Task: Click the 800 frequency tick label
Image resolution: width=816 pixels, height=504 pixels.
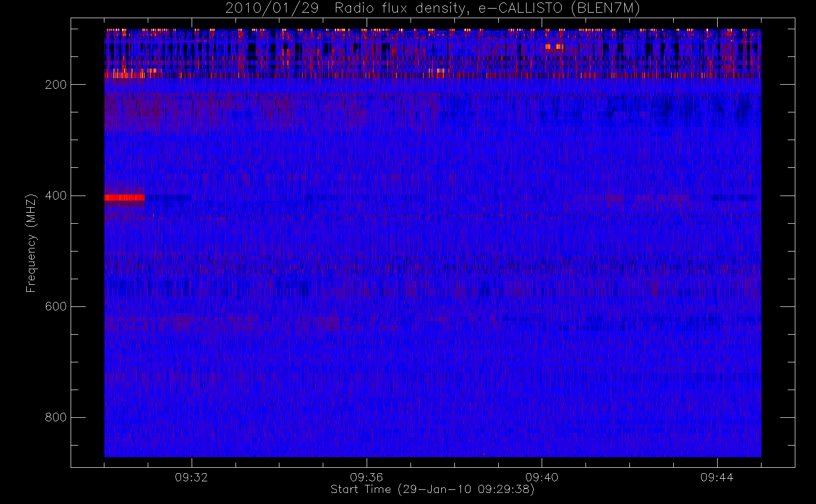Action: tap(55, 417)
